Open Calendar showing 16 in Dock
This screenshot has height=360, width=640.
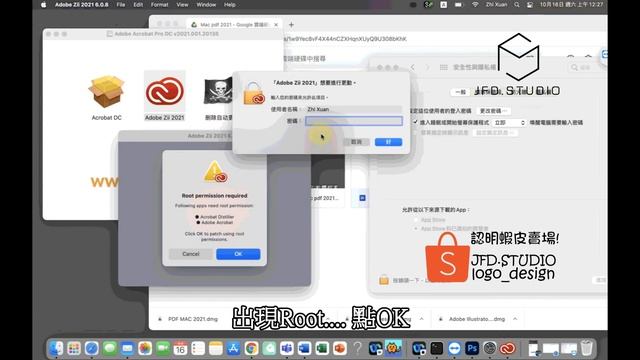(180, 348)
